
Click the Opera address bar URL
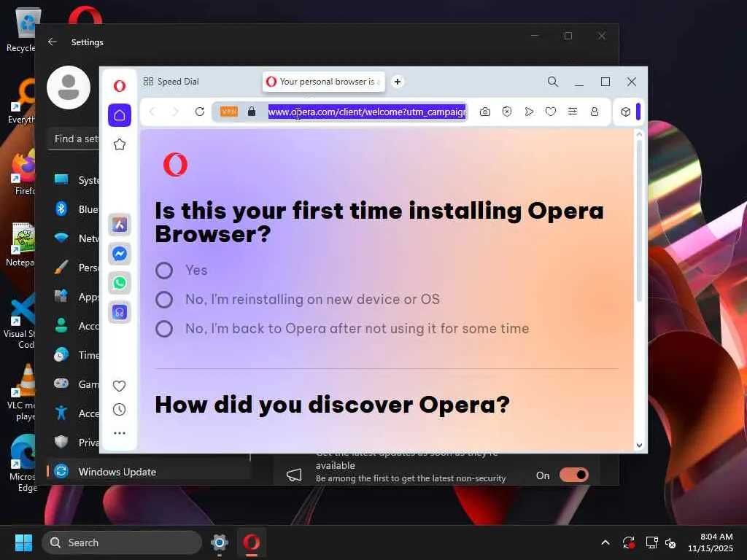[367, 112]
